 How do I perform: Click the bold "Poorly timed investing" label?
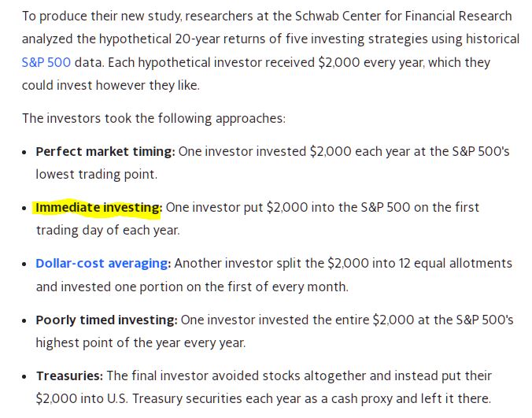(106, 320)
